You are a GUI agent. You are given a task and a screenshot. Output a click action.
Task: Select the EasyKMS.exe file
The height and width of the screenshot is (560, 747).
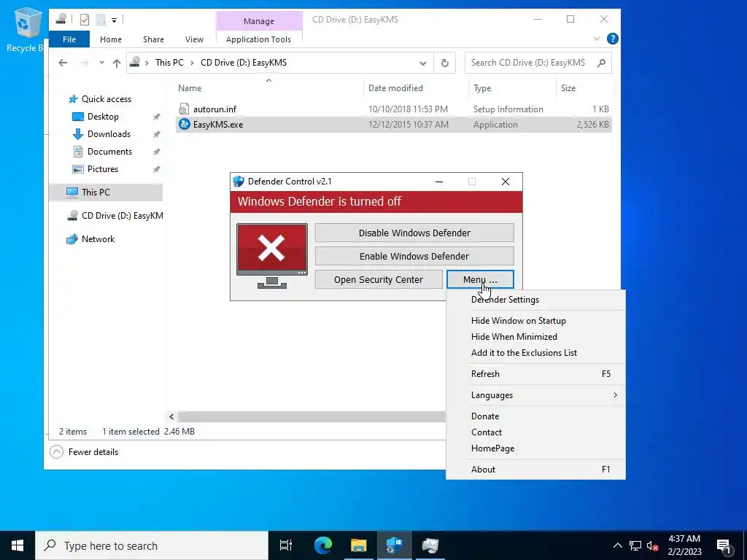point(393,124)
